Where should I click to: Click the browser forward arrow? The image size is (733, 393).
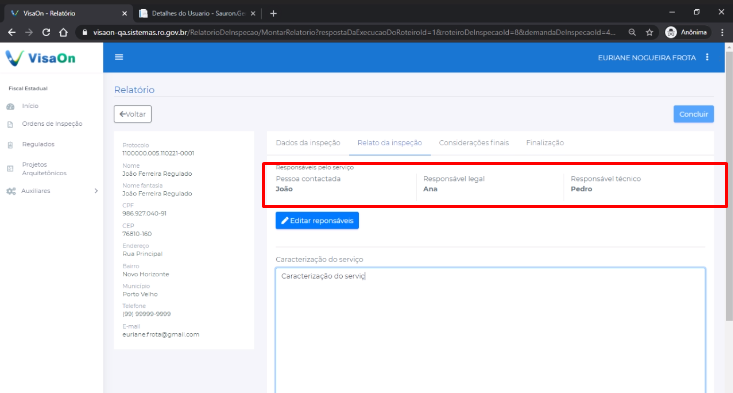click(29, 32)
